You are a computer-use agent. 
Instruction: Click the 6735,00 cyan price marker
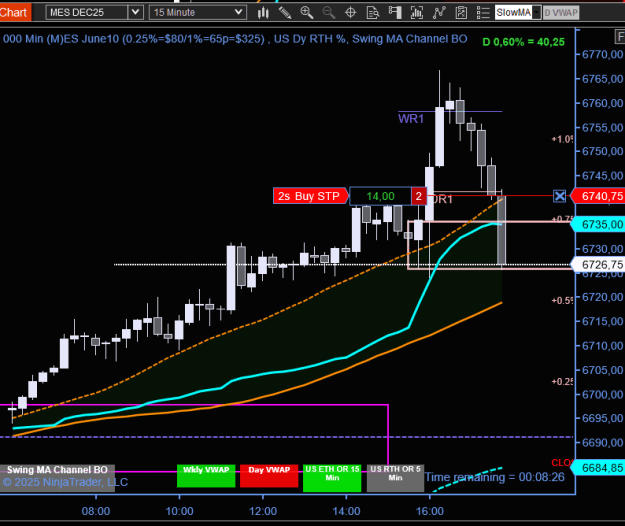pos(599,224)
